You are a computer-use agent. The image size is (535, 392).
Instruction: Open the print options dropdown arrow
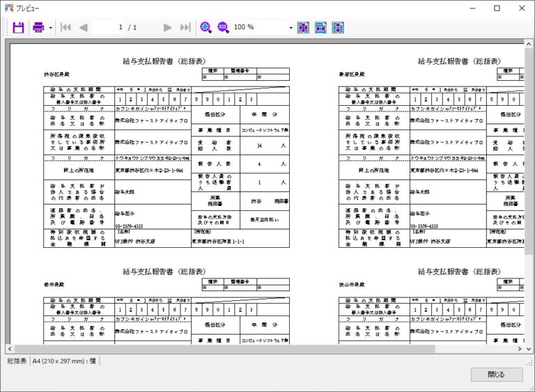coord(50,28)
